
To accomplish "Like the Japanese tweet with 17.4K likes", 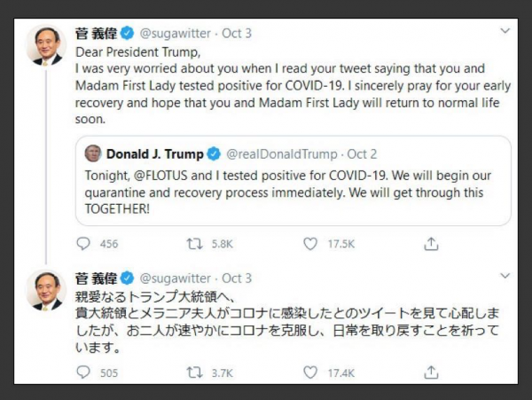I will coord(310,373).
